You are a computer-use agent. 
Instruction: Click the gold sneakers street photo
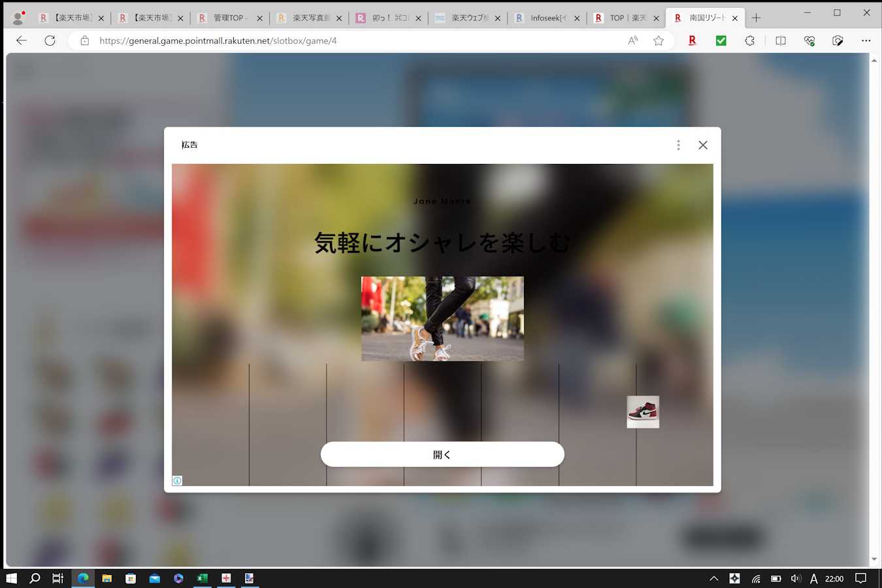(x=442, y=319)
